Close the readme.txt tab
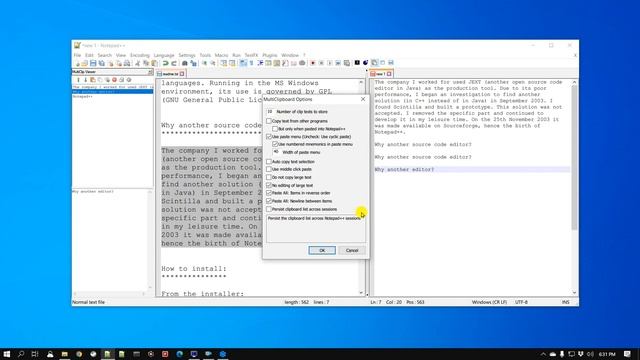 [x=182, y=74]
